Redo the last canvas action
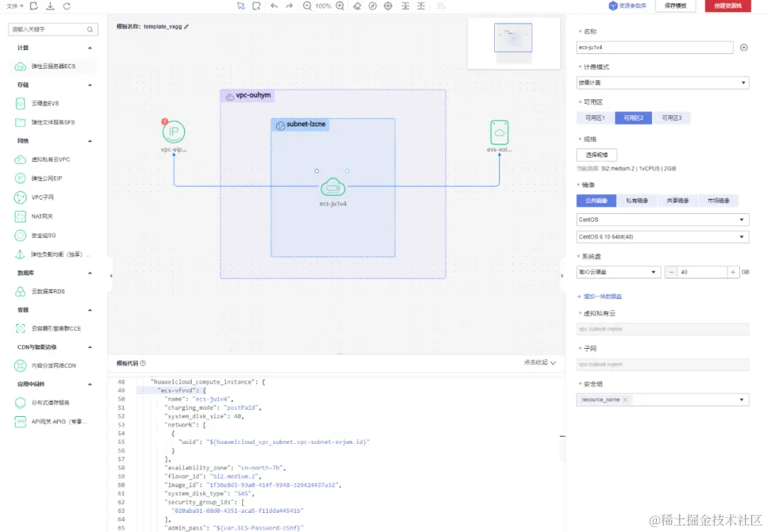The image size is (767, 532). pos(289,6)
